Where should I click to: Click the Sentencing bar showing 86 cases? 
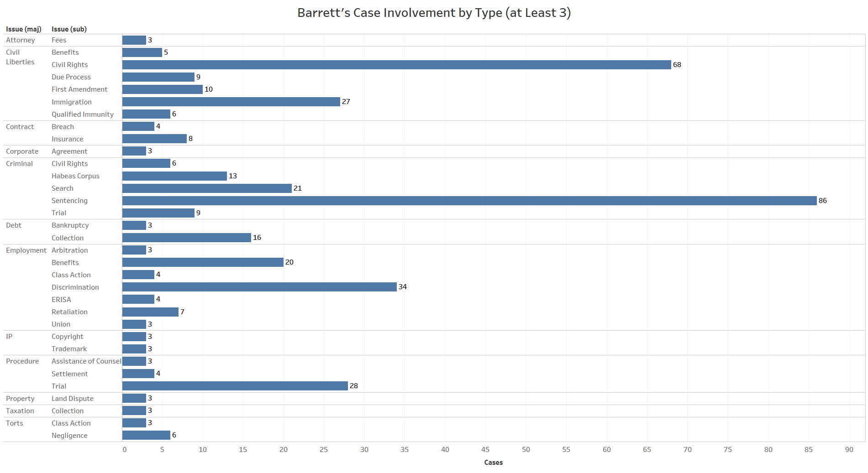coord(469,201)
